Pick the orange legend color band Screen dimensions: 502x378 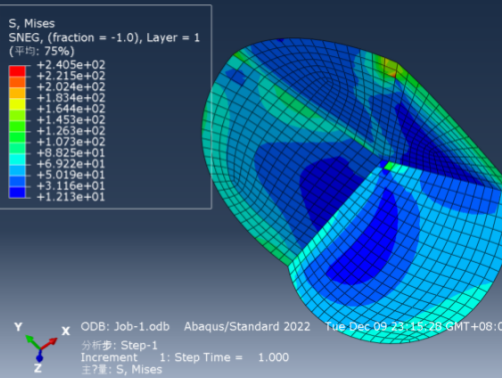tap(17, 93)
